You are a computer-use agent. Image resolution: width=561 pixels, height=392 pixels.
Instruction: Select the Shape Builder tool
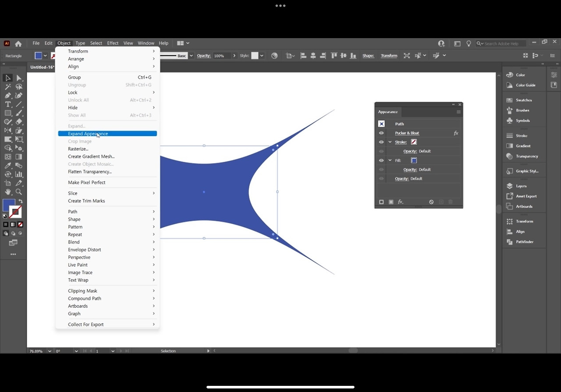tap(8, 148)
